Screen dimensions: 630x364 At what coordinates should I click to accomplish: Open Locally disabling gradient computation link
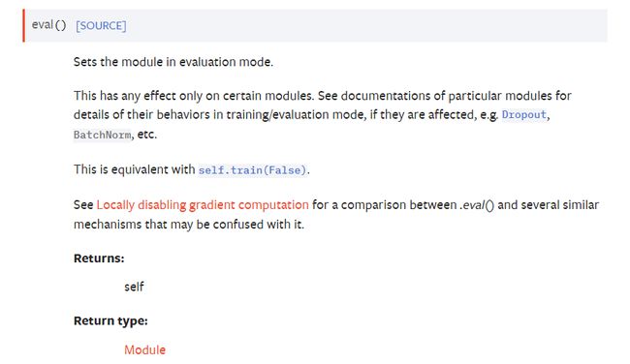pyautogui.click(x=203, y=205)
